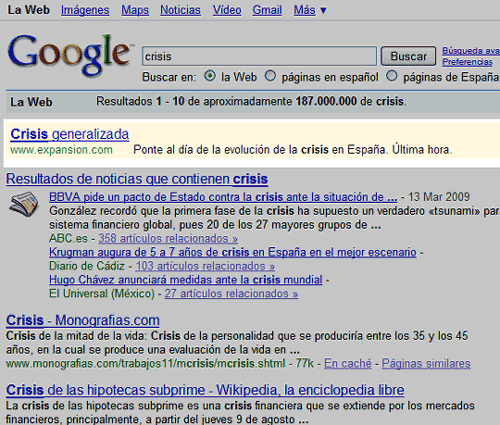The height and width of the screenshot is (425, 500).
Task: Select 'páginas de España' radio button
Action: point(392,76)
